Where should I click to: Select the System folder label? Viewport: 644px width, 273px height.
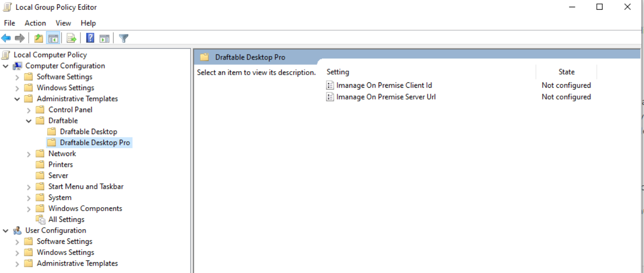(x=60, y=197)
